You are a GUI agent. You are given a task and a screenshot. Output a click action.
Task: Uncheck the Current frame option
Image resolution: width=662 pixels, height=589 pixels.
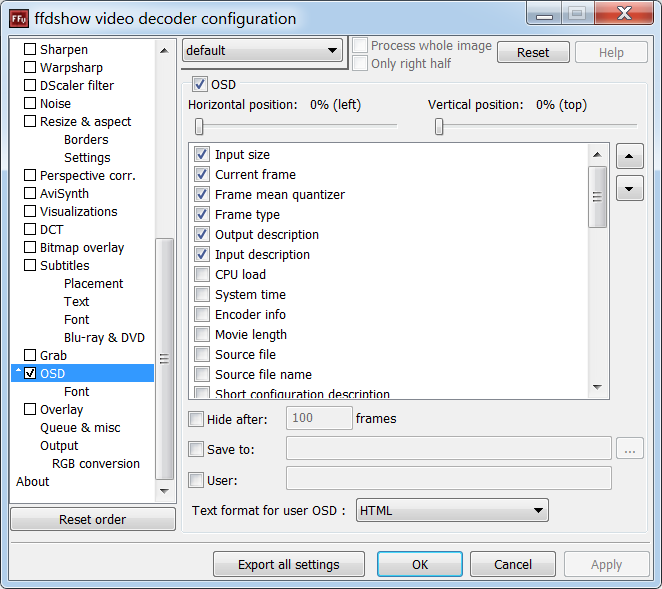(x=202, y=174)
